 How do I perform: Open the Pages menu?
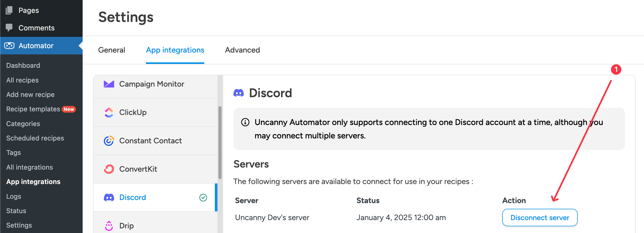tap(41, 10)
